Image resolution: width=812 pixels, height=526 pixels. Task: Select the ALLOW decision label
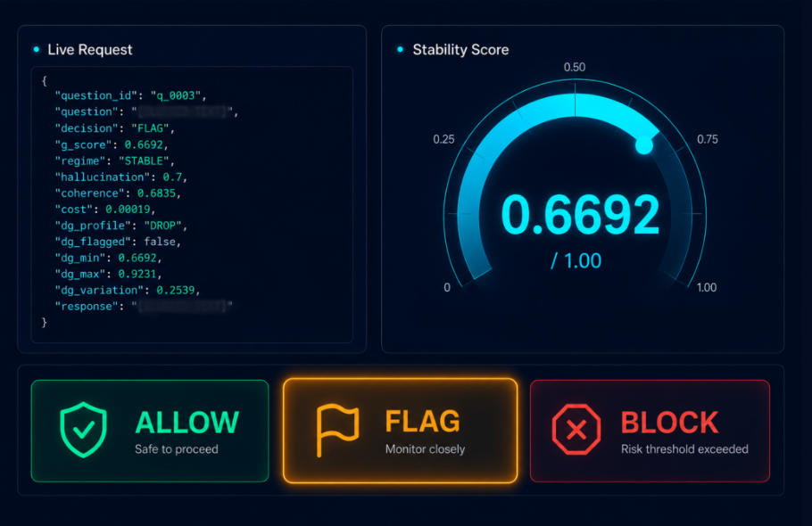tap(187, 423)
